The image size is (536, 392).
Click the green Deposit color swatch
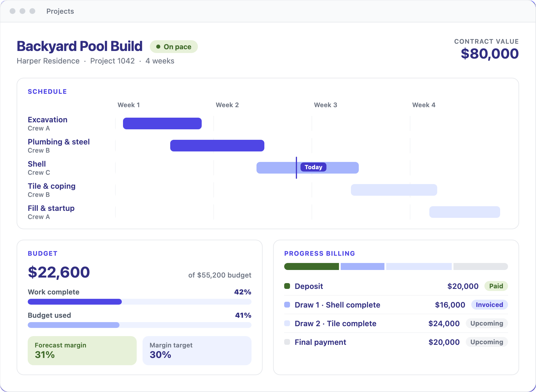(287, 286)
